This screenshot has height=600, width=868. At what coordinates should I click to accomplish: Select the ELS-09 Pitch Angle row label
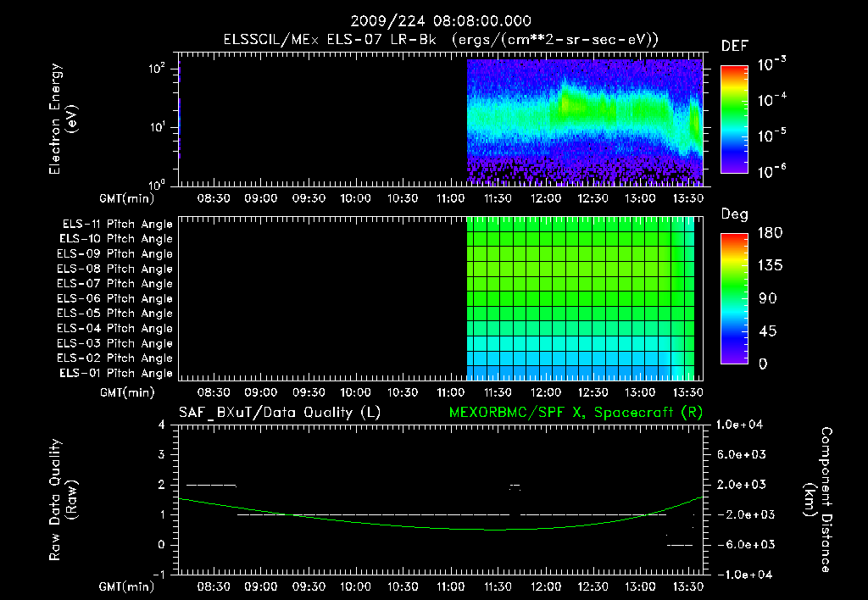tap(114, 254)
